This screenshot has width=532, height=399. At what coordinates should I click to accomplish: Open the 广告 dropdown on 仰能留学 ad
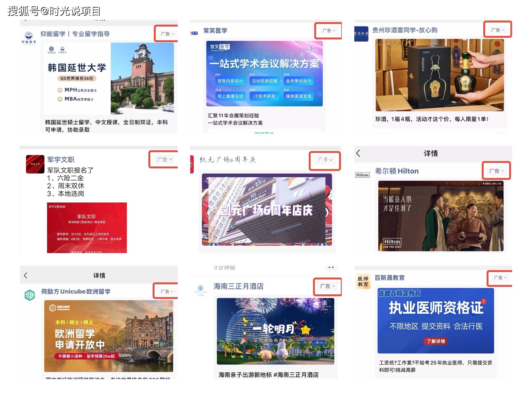tap(167, 34)
